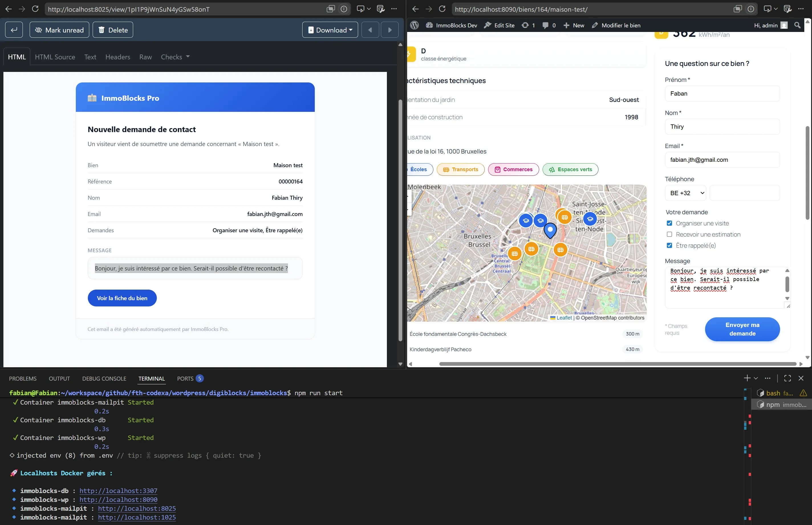Open the PORTS panel tab
This screenshot has height=525, width=812.
click(x=190, y=378)
